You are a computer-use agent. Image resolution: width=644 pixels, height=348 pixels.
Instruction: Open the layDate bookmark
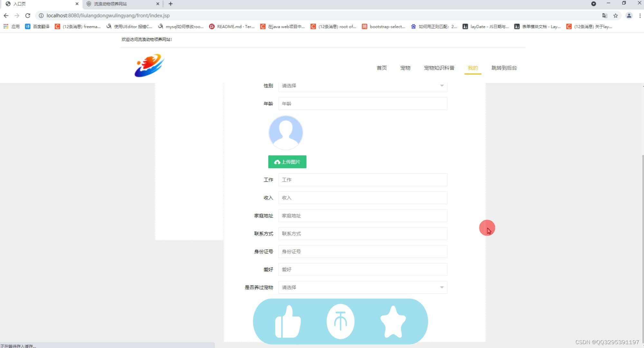(486, 26)
